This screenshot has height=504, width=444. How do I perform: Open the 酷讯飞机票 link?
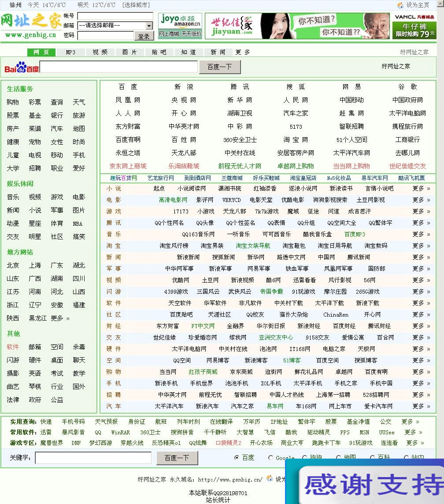tap(411, 178)
